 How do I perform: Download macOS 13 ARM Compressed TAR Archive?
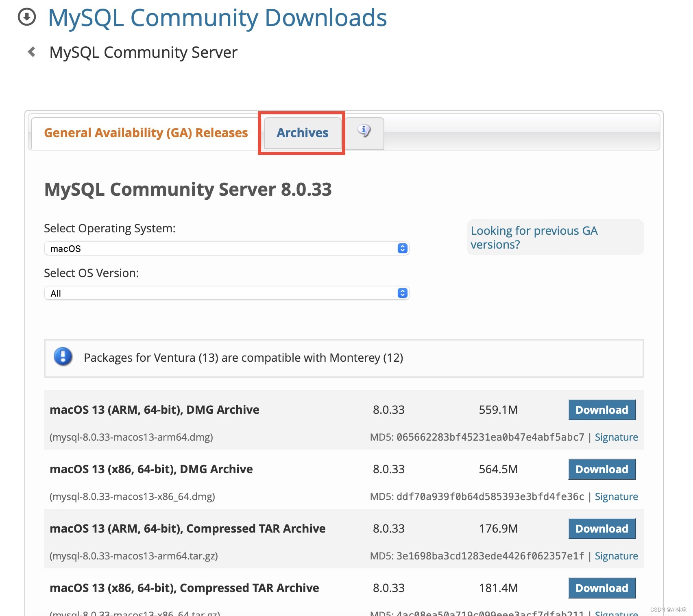coord(602,529)
